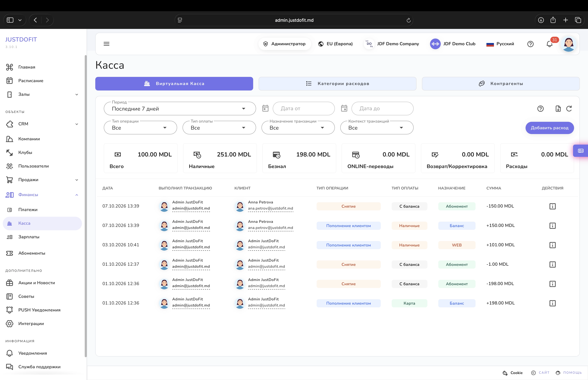Switch to Категории расходов tab

click(337, 84)
